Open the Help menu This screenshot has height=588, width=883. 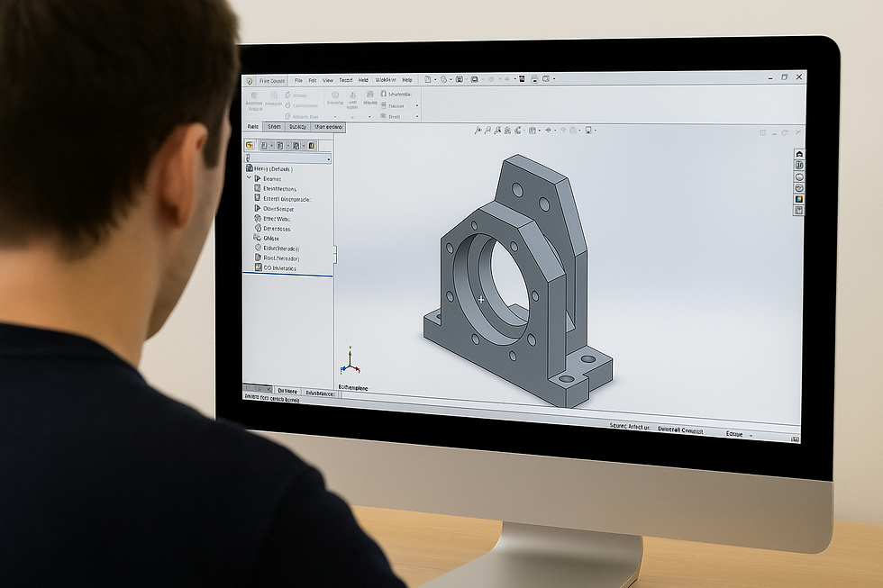pyautogui.click(x=407, y=80)
